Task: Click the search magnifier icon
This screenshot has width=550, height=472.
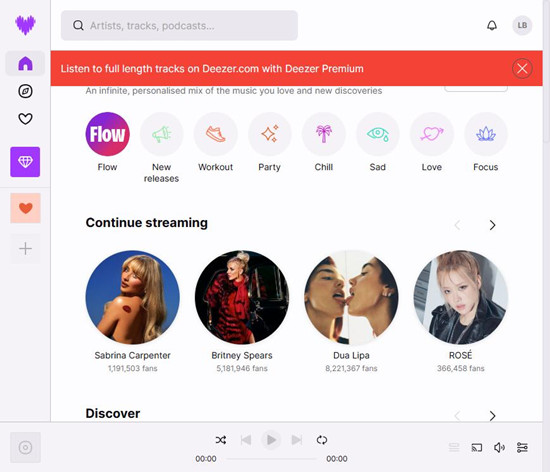Action: pos(78,25)
